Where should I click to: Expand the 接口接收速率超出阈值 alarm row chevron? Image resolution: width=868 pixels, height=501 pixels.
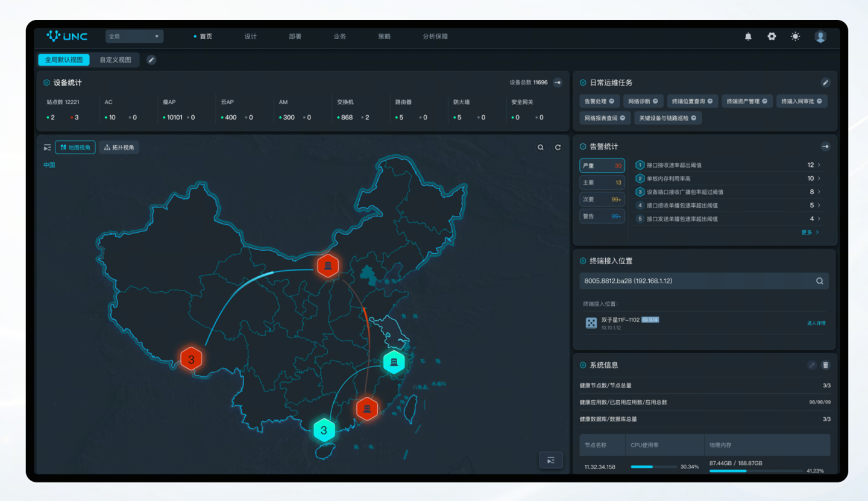pyautogui.click(x=819, y=165)
